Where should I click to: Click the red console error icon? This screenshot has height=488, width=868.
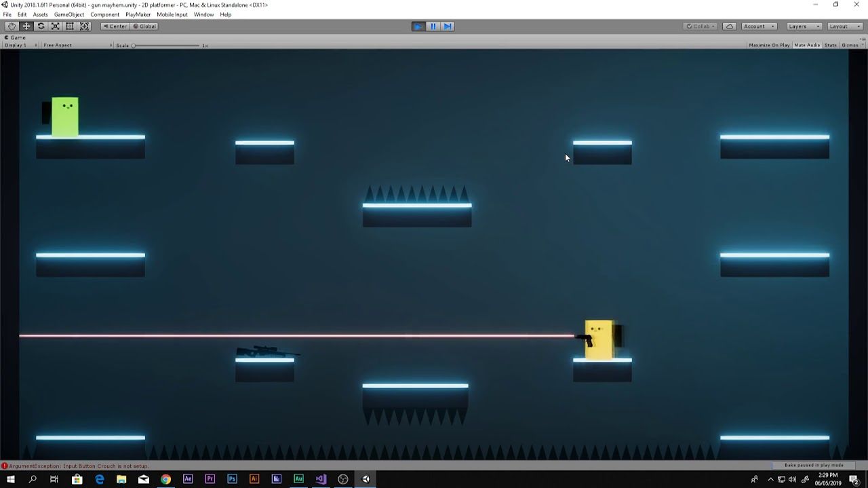tap(4, 466)
